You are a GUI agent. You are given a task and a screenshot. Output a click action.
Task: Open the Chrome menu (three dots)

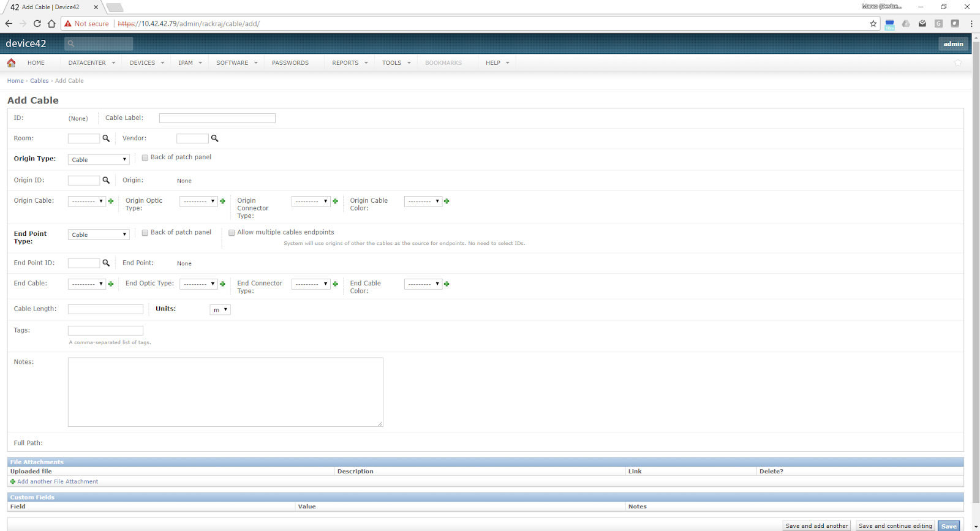pos(971,23)
